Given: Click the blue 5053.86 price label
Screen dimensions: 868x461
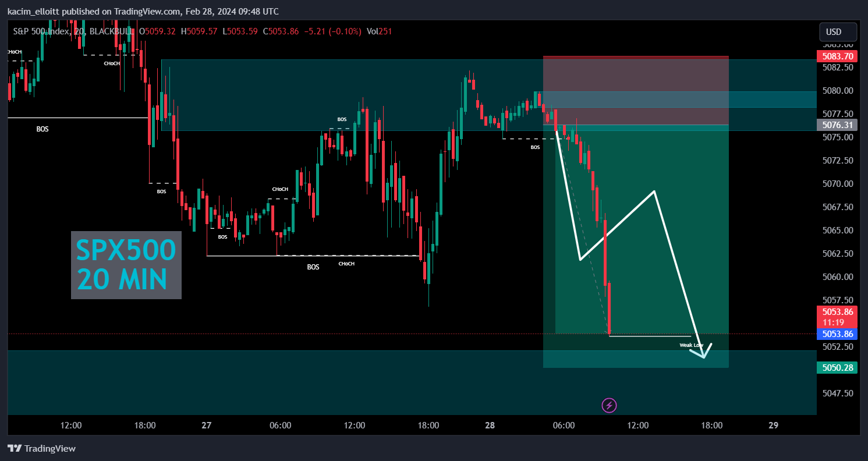Looking at the screenshot, I should pos(837,334).
